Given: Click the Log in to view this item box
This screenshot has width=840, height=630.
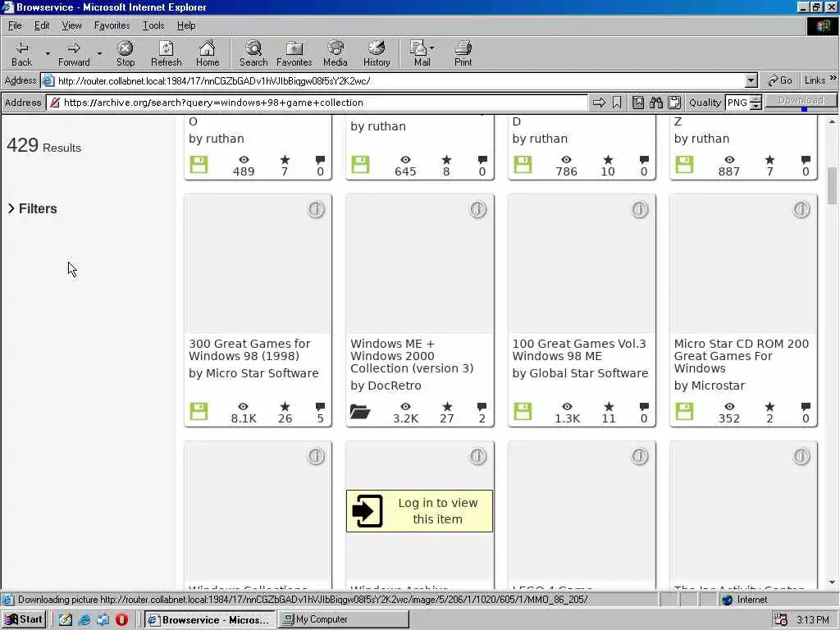Looking at the screenshot, I should tap(419, 510).
